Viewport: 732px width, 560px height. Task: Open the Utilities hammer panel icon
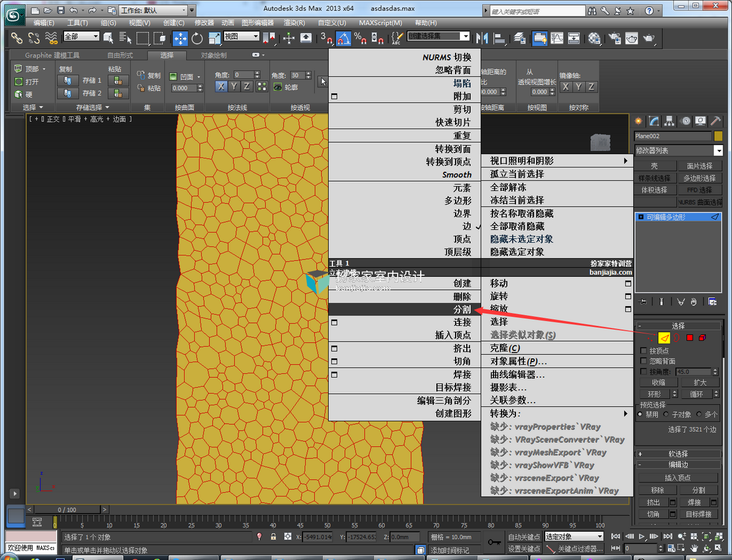pyautogui.click(x=715, y=121)
